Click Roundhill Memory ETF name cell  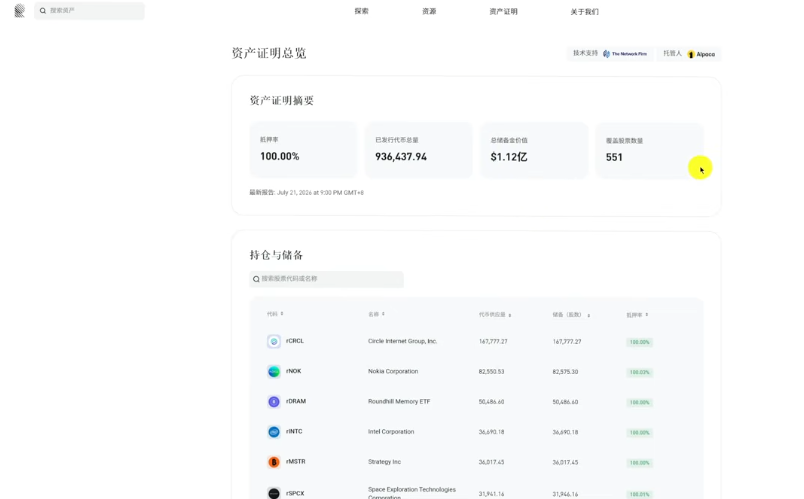click(399, 402)
